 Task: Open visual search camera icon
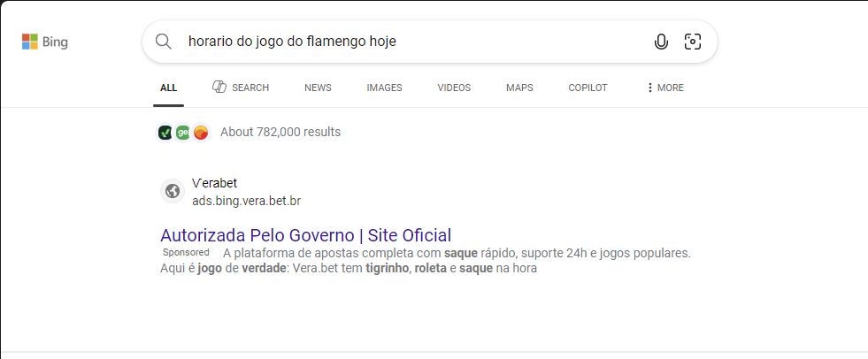(693, 42)
